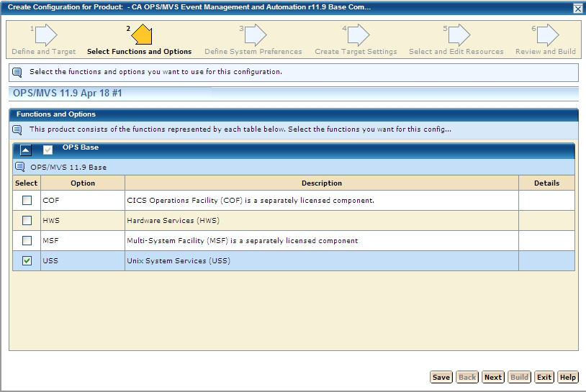Click comment icon beside 'This product consists' text
The image size is (586, 392).
(x=17, y=129)
